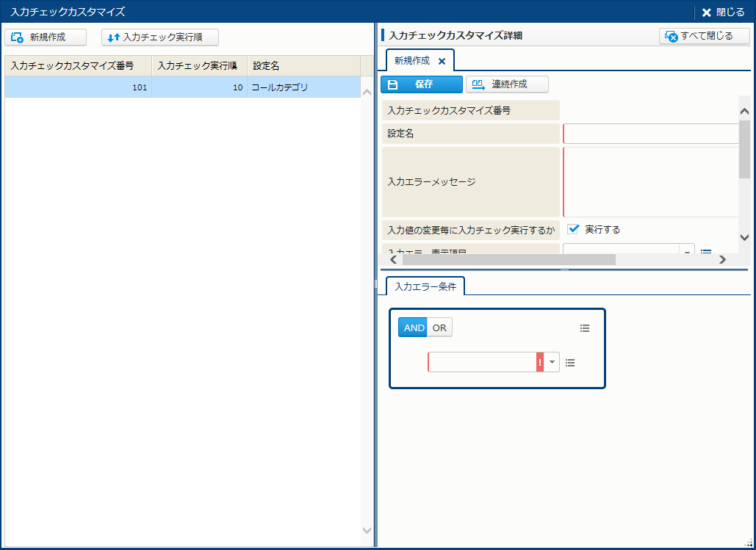Close the 新規作成 tab with X
756x550 pixels.
442,61
